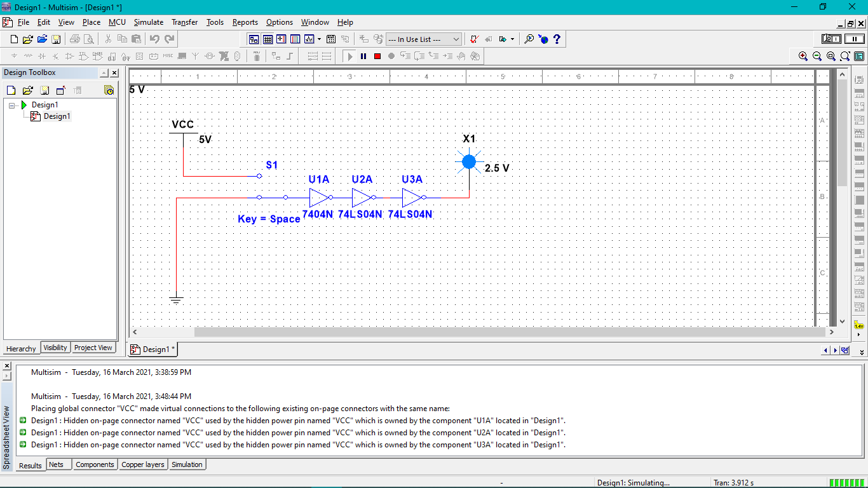
Task: Zoom out of the schematic
Action: [817, 56]
